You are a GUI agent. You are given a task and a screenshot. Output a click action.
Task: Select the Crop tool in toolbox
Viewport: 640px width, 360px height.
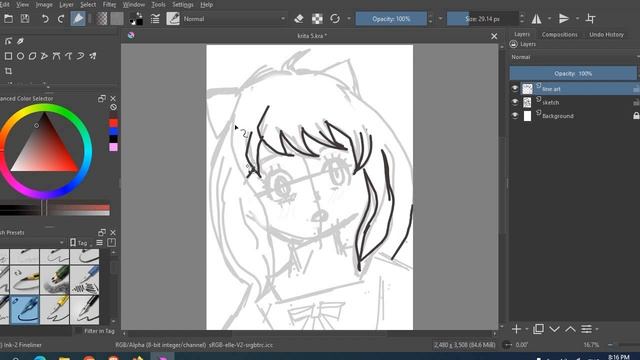[x=8, y=71]
